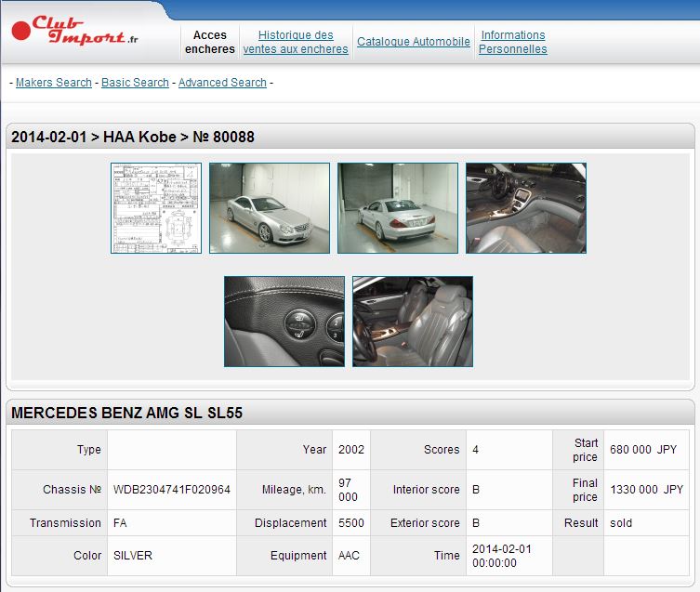
Task: Go to Historique des ventes aux encheres
Action: tap(296, 42)
